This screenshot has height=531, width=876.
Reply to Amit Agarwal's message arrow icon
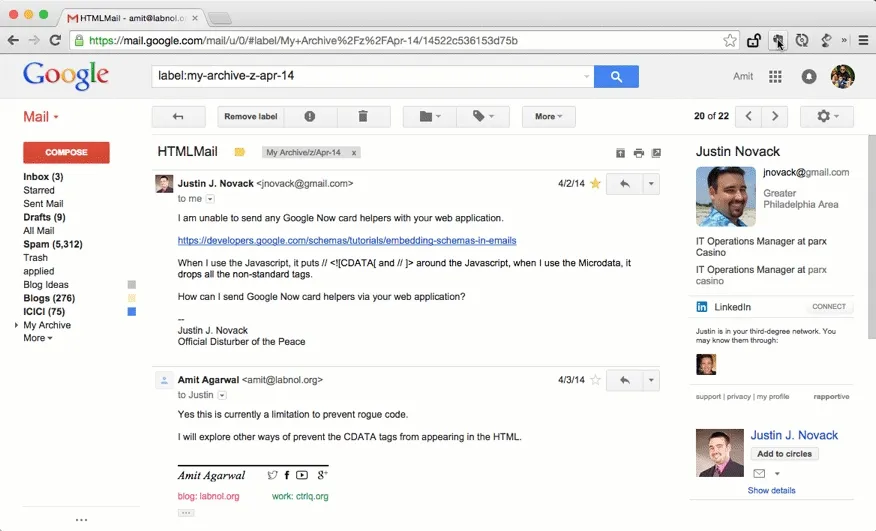625,380
